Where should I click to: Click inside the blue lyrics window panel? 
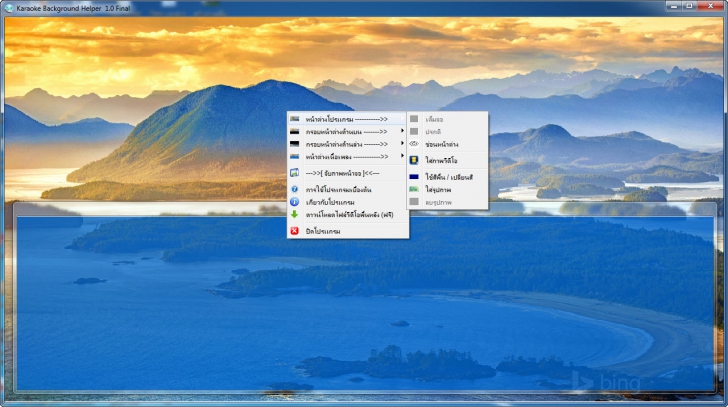tap(365, 304)
